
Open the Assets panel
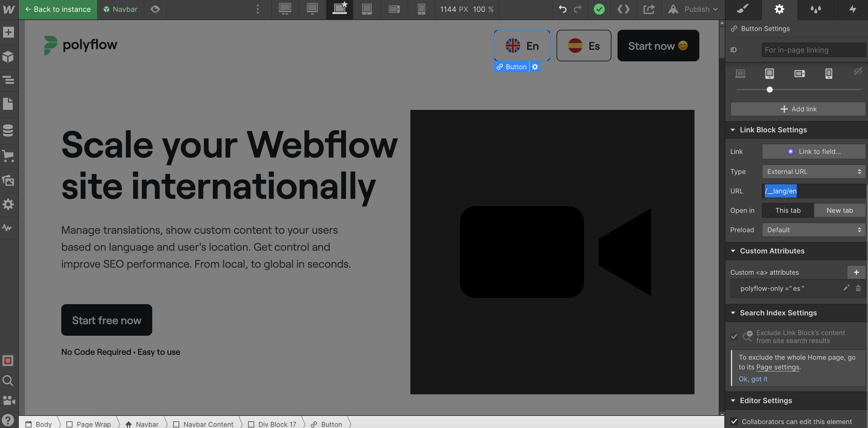pyautogui.click(x=8, y=180)
